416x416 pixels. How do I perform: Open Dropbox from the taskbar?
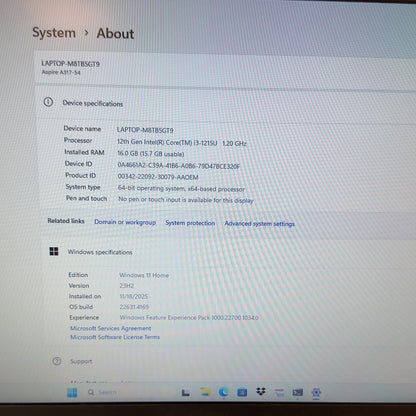[261, 392]
